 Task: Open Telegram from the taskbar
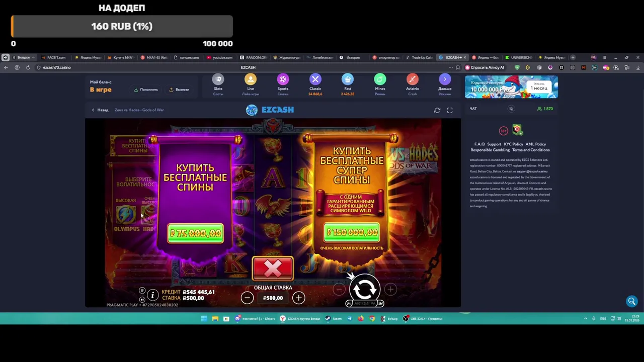(x=349, y=318)
